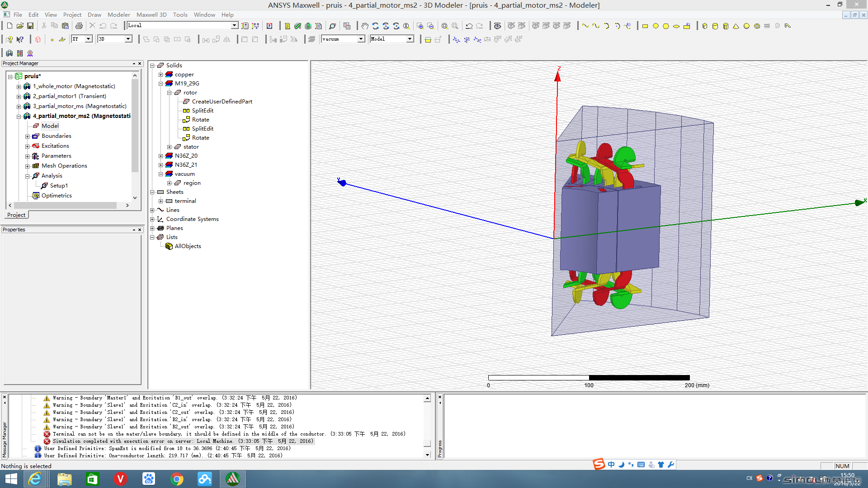Switch to the Project tab
Image resolution: width=868 pixels, height=488 pixels.
click(x=16, y=215)
